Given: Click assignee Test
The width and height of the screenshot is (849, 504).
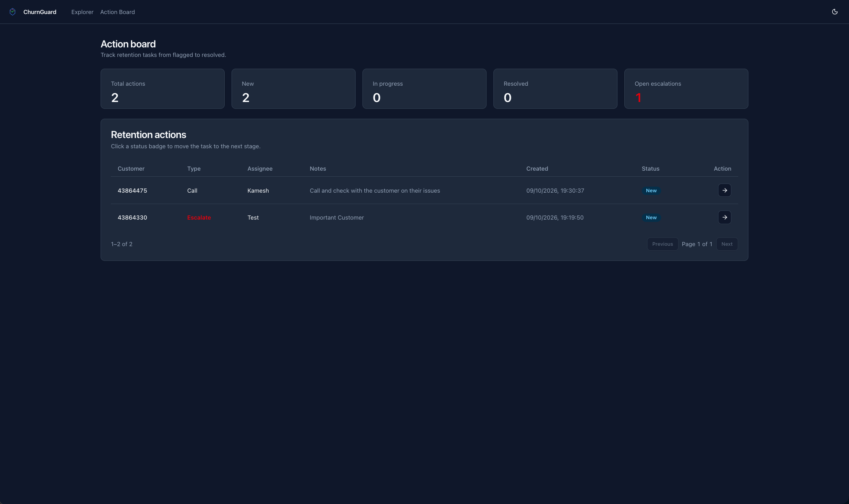Looking at the screenshot, I should coord(253,218).
